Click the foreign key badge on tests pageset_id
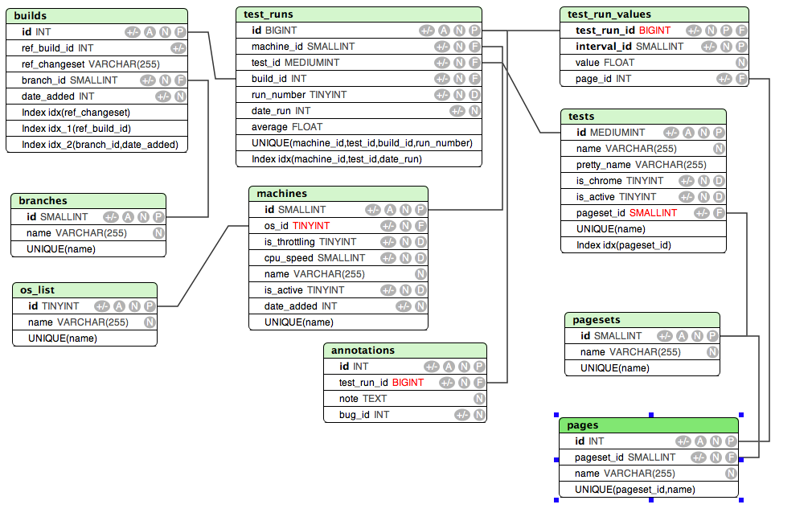Screen dimensions: 812x525 click(x=719, y=213)
